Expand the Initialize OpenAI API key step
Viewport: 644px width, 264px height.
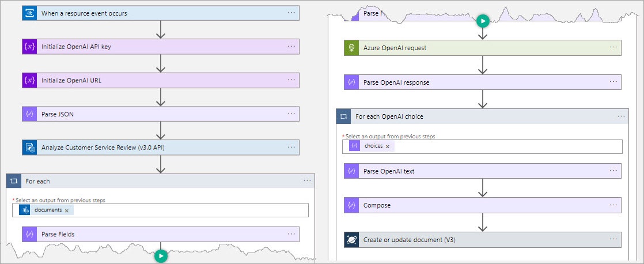(161, 47)
